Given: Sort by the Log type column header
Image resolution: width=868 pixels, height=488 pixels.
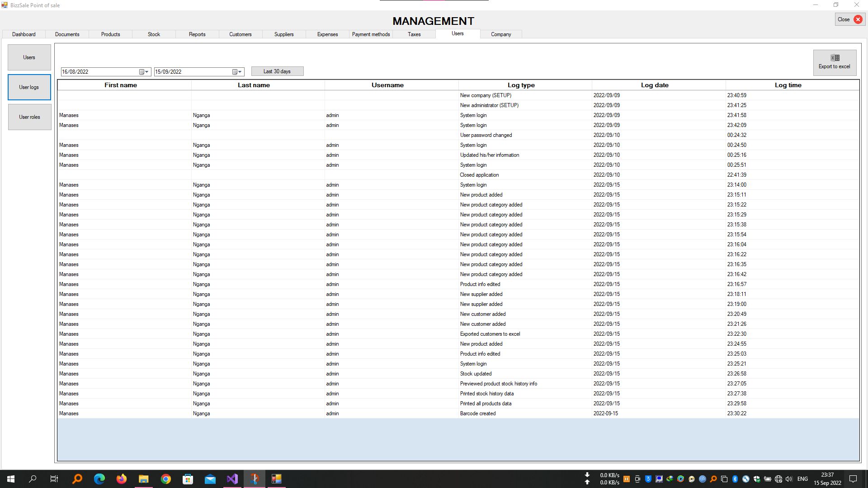Looking at the screenshot, I should pos(521,85).
